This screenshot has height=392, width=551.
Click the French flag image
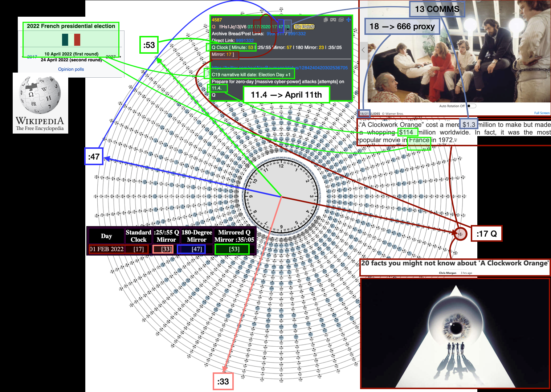click(x=71, y=39)
